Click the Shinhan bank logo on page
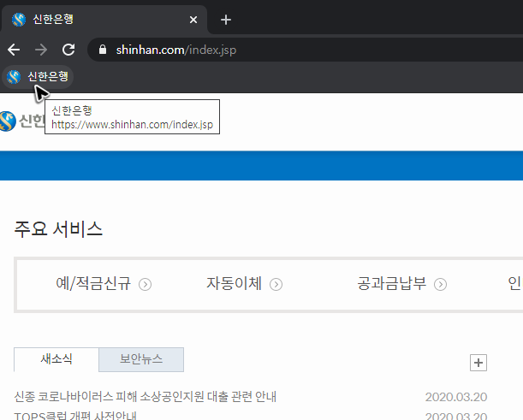Screen dimensions: 523x420 point(22,121)
